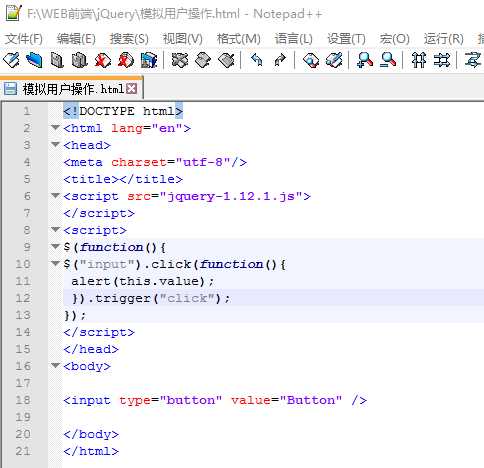Image resolution: width=484 pixels, height=468 pixels.
Task: Collapse the <head> fold marker on line 3
Action: tap(55, 144)
